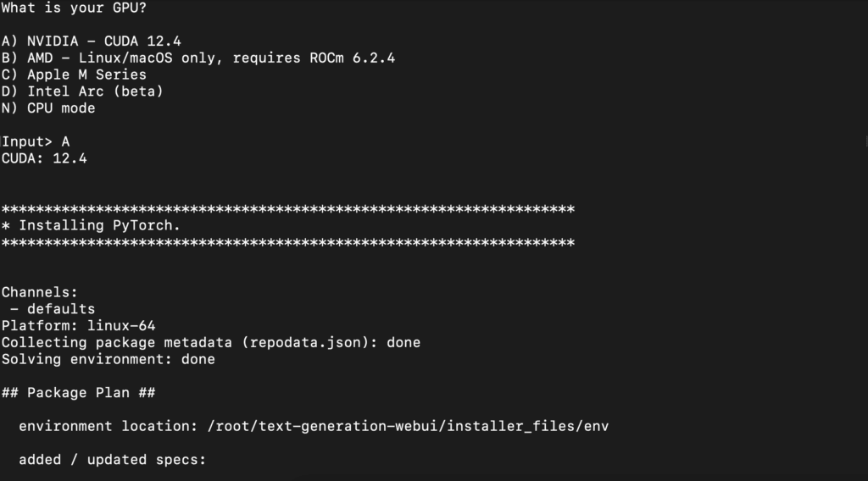Click the "D) Intel Arc (beta)" option line
868x481 pixels.
82,91
